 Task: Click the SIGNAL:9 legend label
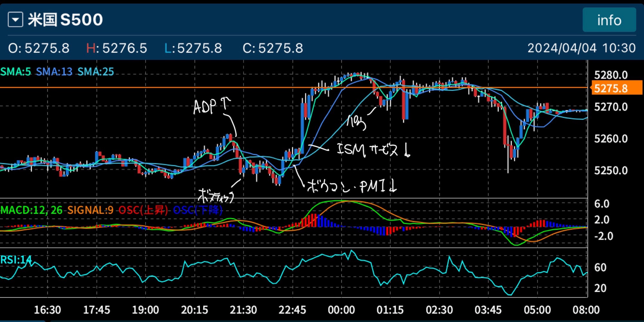[x=90, y=210]
